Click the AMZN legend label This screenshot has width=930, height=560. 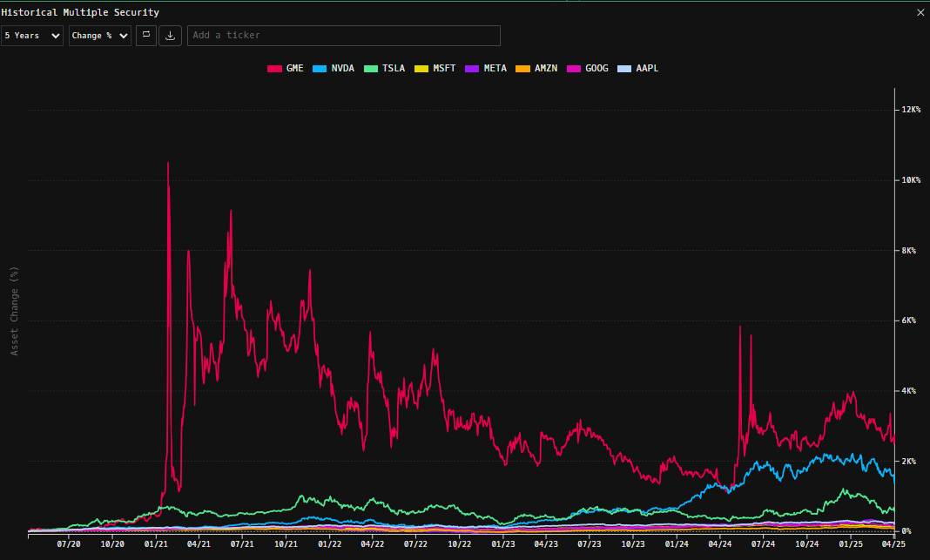click(x=546, y=69)
